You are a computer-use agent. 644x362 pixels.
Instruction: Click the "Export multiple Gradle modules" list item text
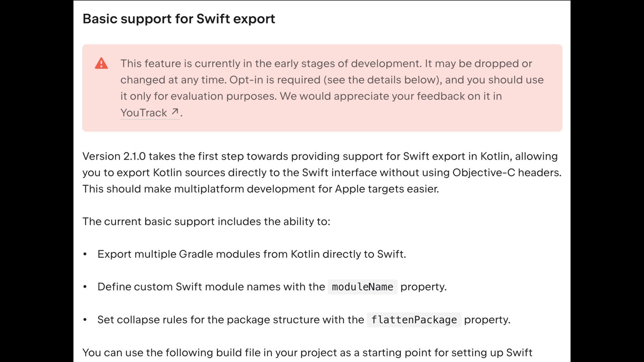pyautogui.click(x=252, y=254)
